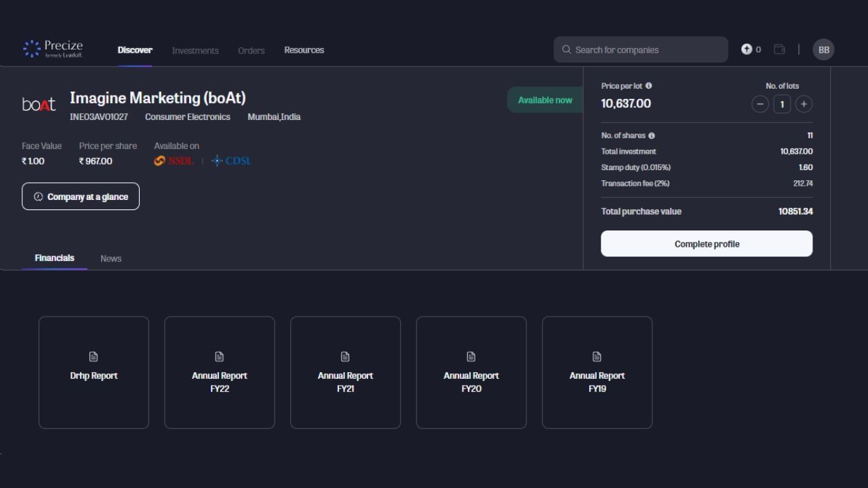Click the NSDL depository logo

174,161
